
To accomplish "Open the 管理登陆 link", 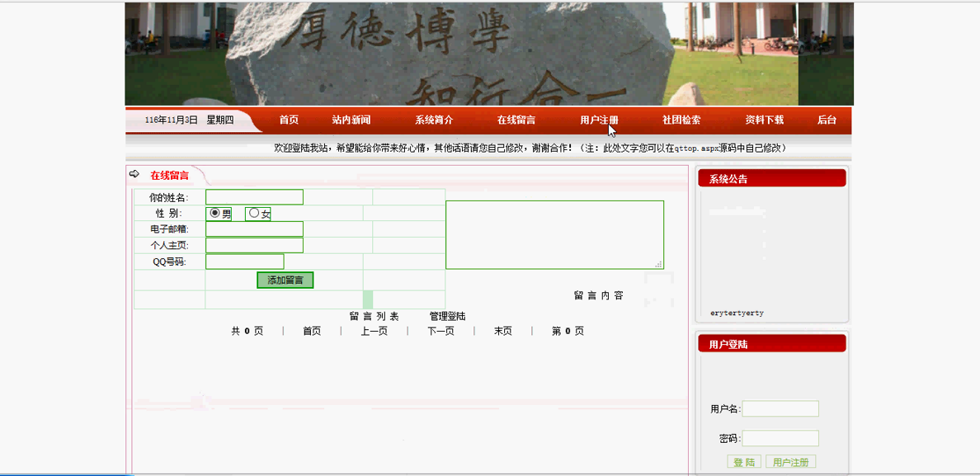I will pyautogui.click(x=447, y=316).
